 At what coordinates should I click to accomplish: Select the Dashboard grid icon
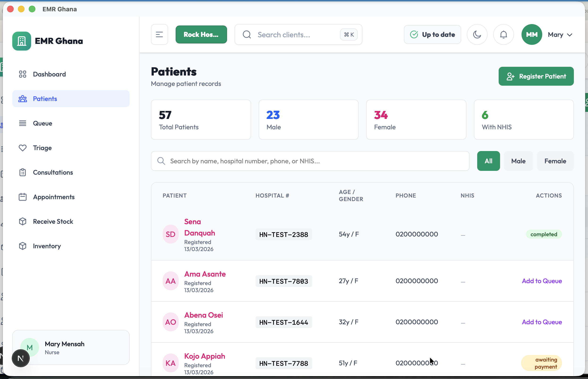point(23,74)
